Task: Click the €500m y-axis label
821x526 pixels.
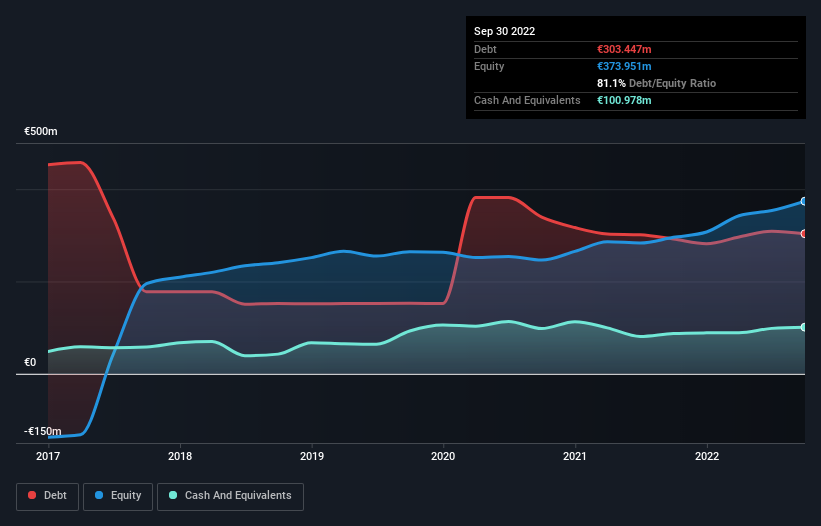Action: coord(41,131)
